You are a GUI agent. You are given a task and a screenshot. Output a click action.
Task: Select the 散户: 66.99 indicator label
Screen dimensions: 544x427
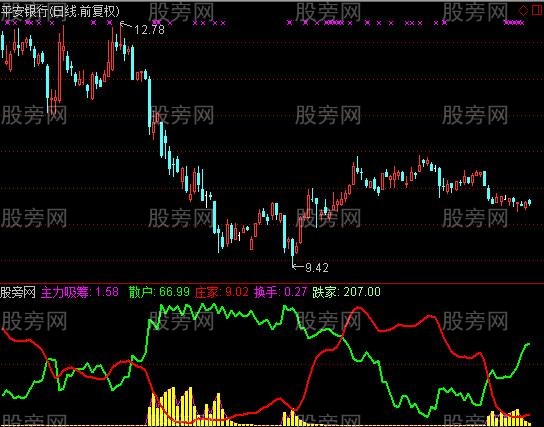tap(159, 292)
